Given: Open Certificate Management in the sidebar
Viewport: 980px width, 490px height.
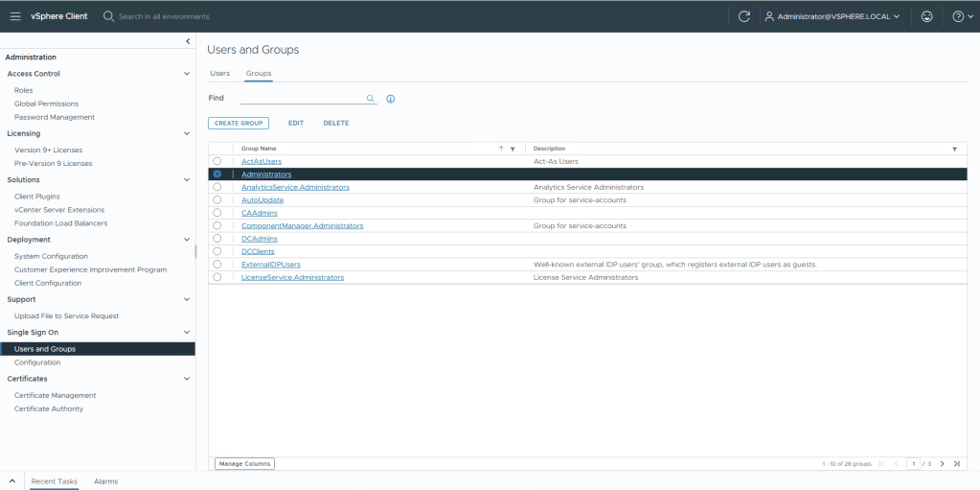Looking at the screenshot, I should click(x=55, y=395).
